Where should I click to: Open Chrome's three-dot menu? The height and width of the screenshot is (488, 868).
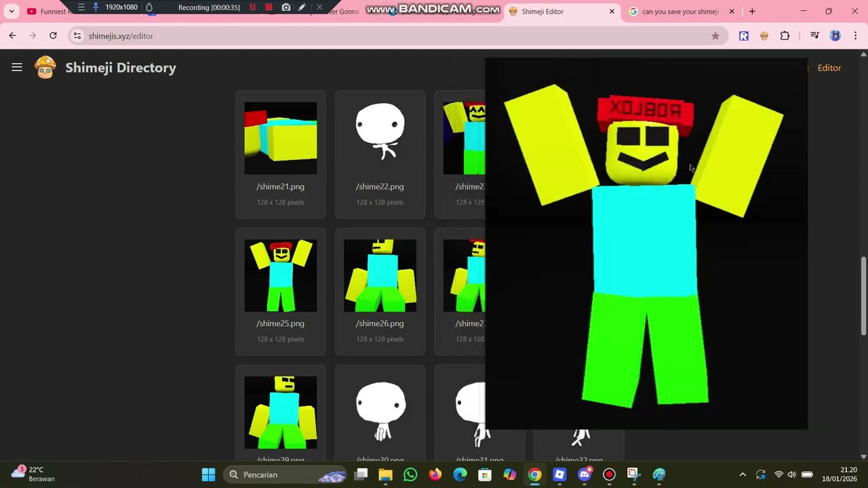click(x=855, y=36)
